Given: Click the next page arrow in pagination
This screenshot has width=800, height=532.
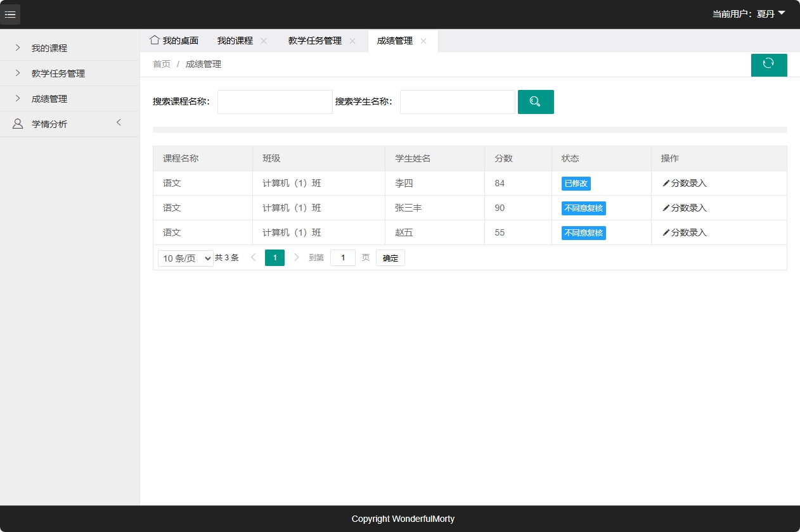Looking at the screenshot, I should point(296,258).
